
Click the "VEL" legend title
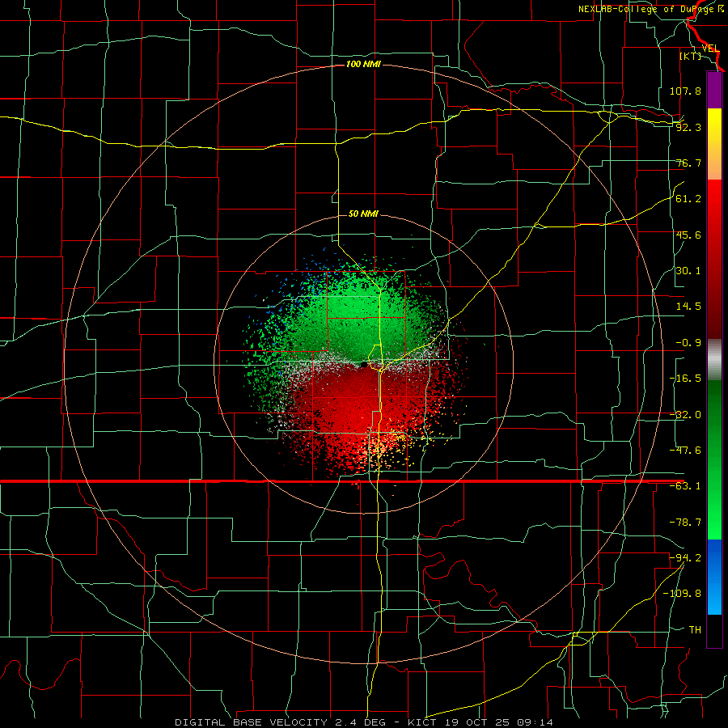coord(710,49)
